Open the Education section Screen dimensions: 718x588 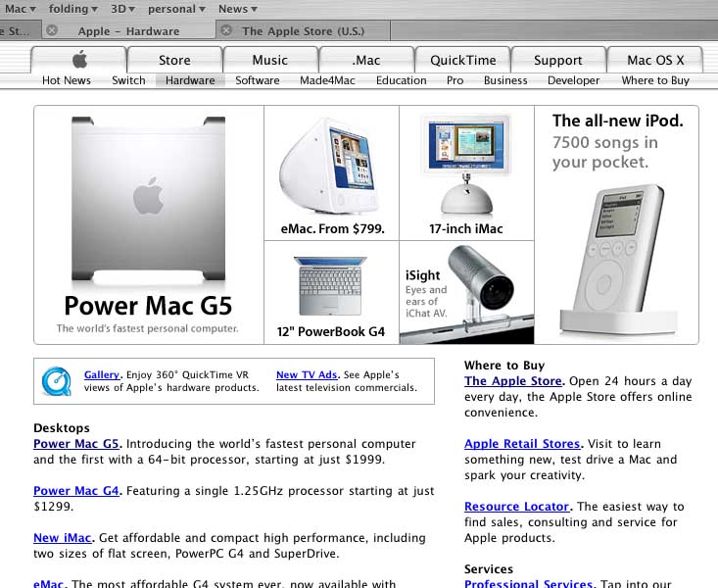point(402,80)
